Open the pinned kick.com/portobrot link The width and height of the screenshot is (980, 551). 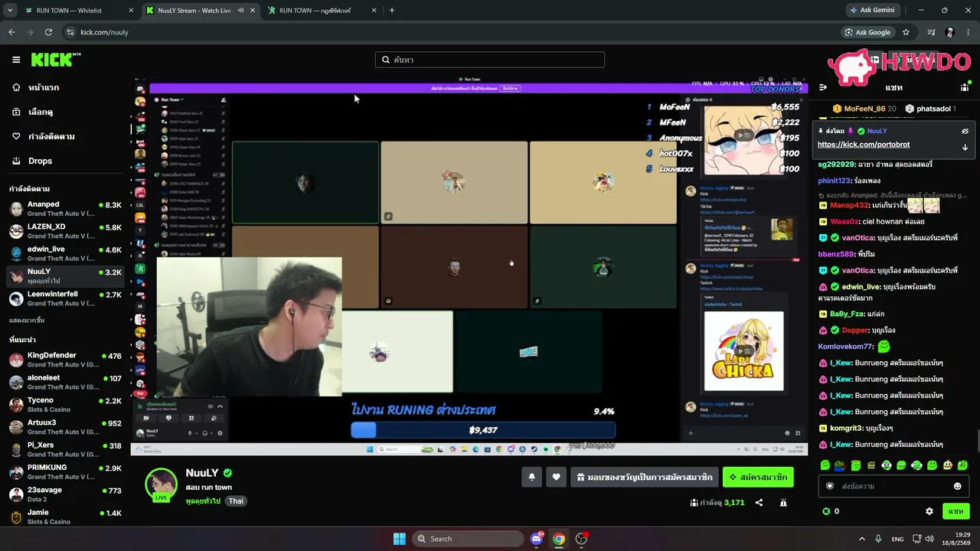pos(864,145)
